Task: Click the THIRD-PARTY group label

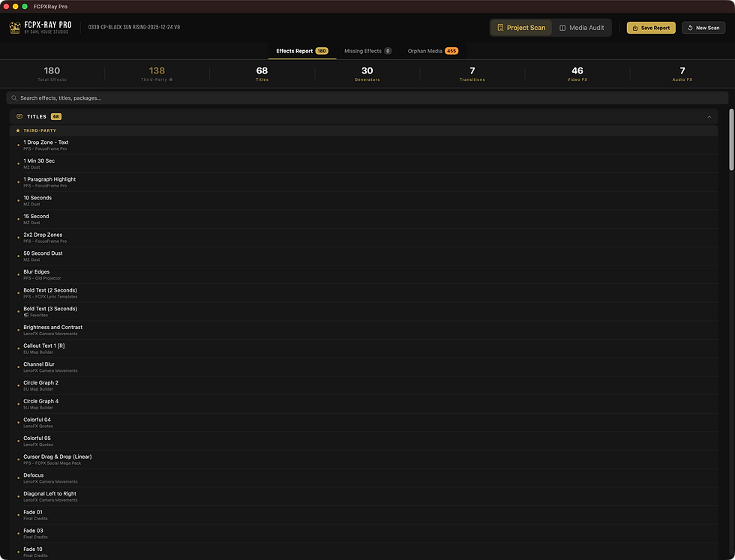Action: [x=40, y=130]
